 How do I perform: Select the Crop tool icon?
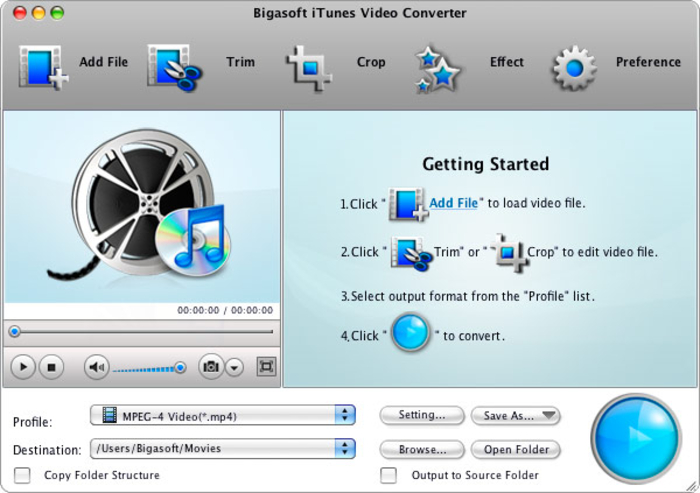tap(309, 66)
